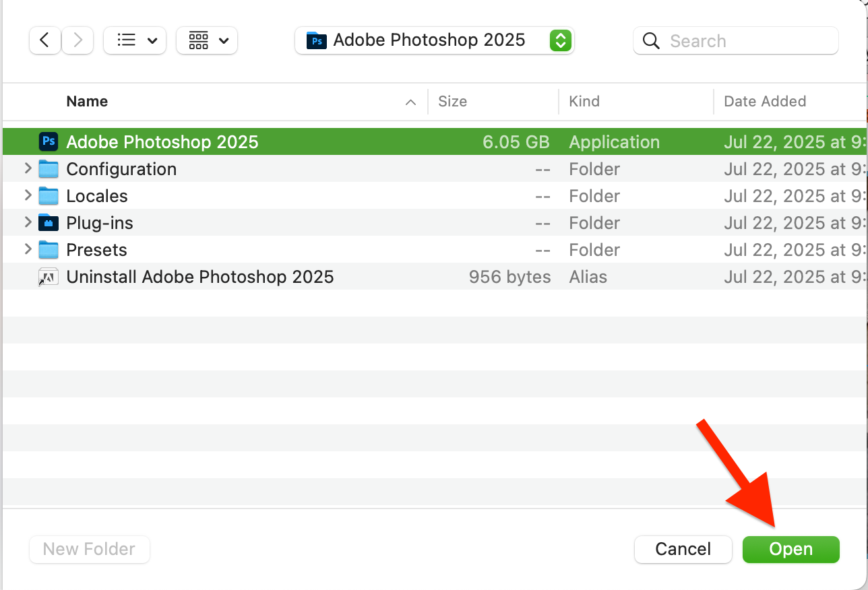Open the Adobe Photoshop 2025 location popup
The height and width of the screenshot is (590, 868).
click(x=434, y=40)
